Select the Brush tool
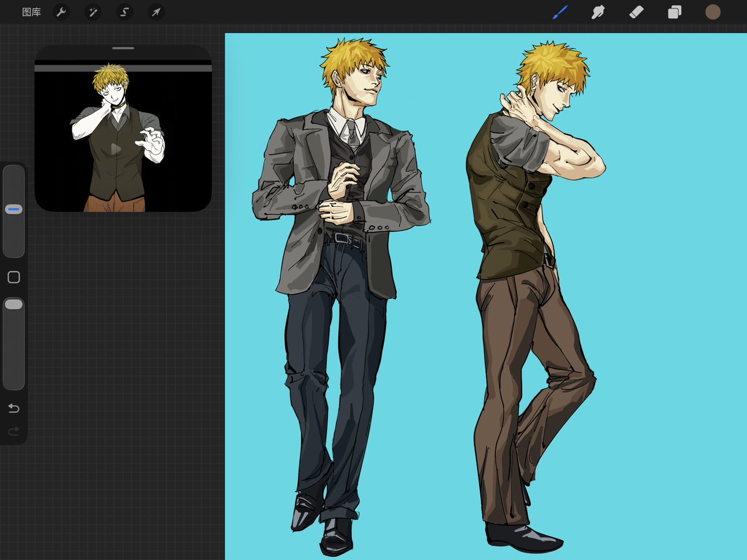747x560 pixels. click(x=560, y=12)
